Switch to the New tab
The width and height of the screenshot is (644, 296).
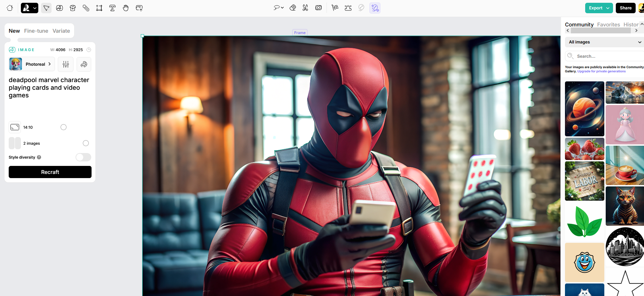pyautogui.click(x=14, y=31)
